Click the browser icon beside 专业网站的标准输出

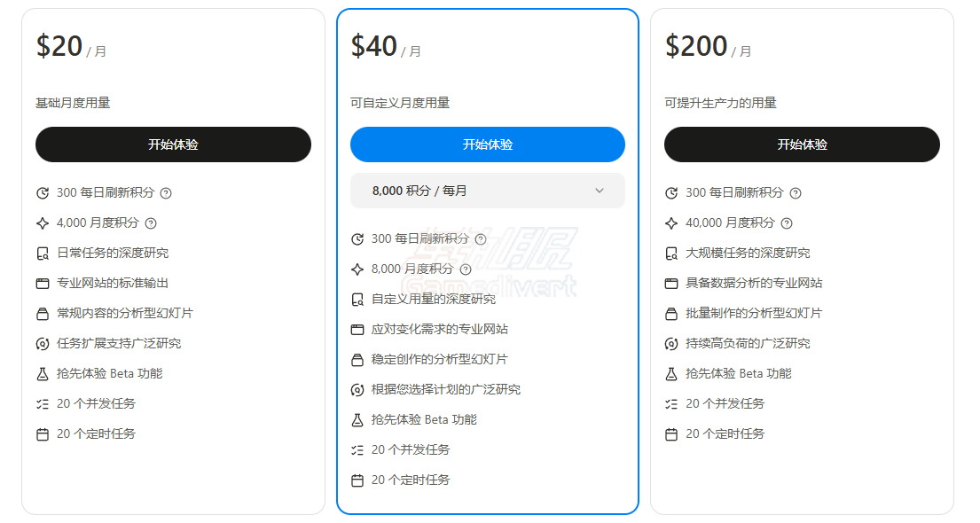click(x=42, y=283)
